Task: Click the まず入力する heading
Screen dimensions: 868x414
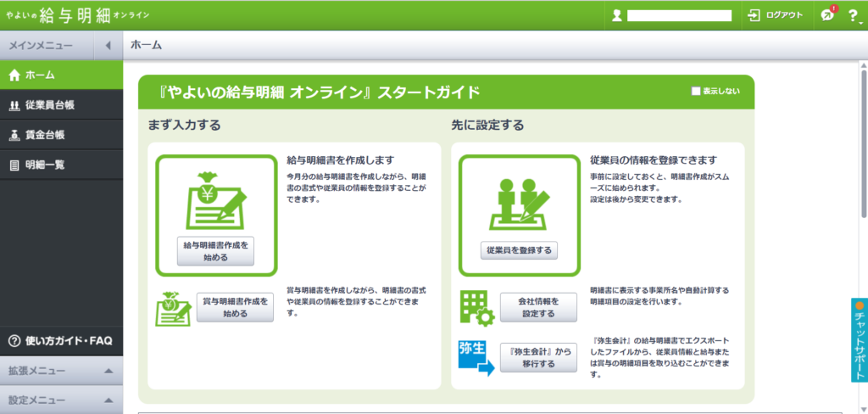Action: pyautogui.click(x=184, y=126)
